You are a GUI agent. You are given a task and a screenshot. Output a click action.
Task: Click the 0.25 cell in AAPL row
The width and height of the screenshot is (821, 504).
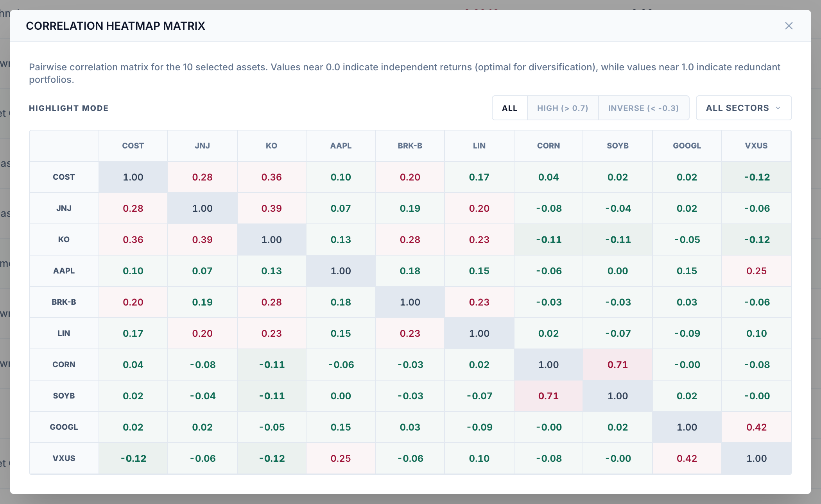[x=756, y=271]
